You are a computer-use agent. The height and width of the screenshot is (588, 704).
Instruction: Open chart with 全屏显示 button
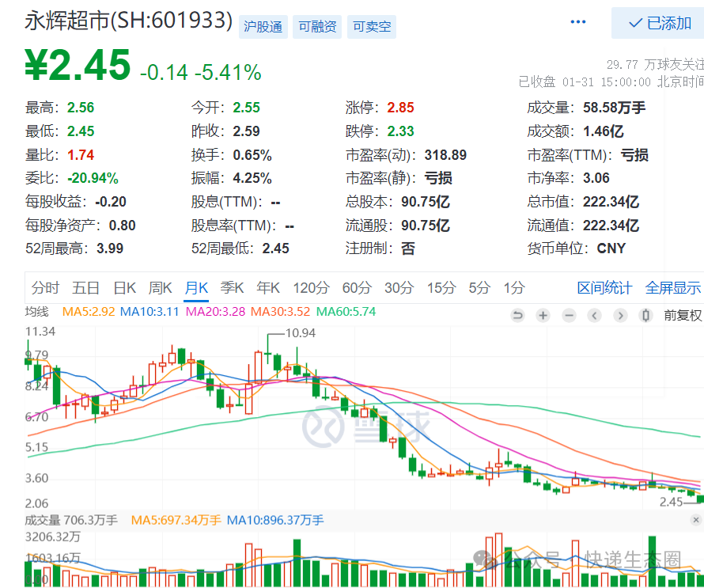(672, 287)
